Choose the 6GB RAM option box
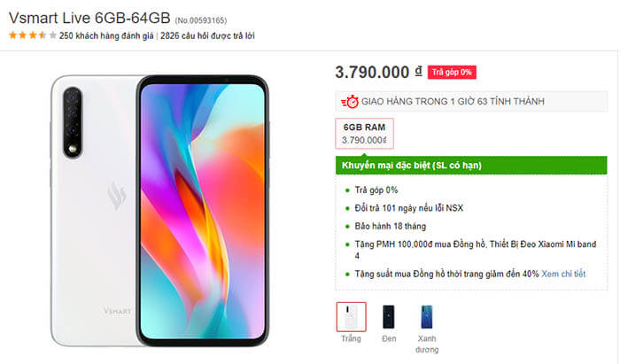Viewport: 620px width, 364px height. (x=364, y=134)
